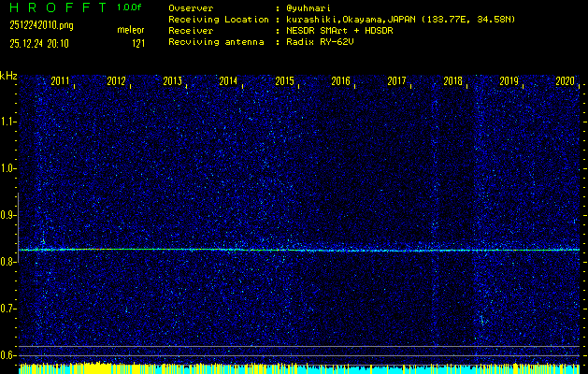Jump to the 2016 time marker
588x374 pixels.
(341, 81)
